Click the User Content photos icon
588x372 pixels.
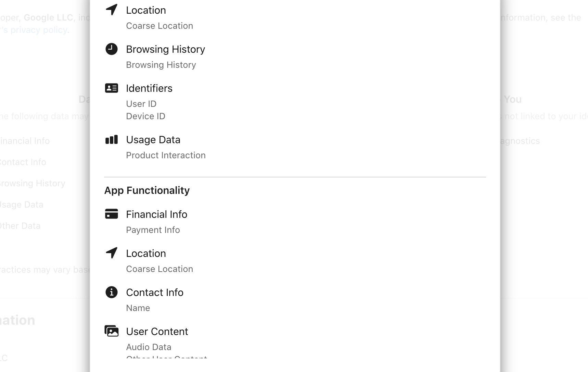click(x=112, y=331)
